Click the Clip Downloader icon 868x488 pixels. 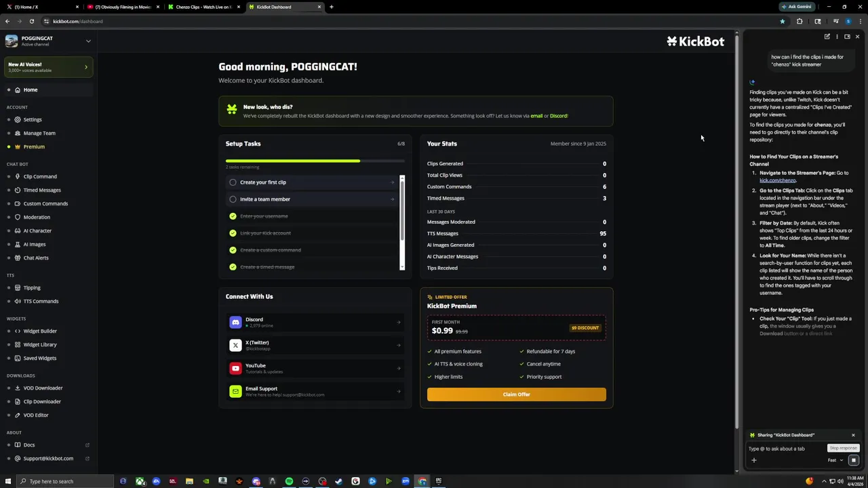[18, 401]
